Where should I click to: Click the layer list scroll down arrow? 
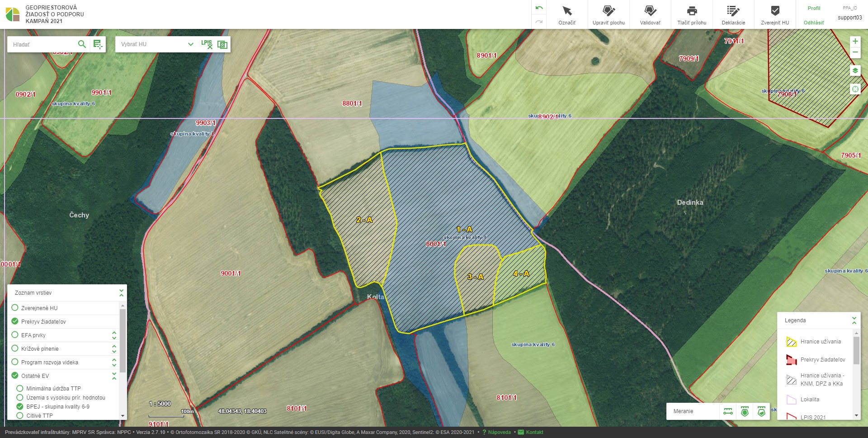[123, 416]
